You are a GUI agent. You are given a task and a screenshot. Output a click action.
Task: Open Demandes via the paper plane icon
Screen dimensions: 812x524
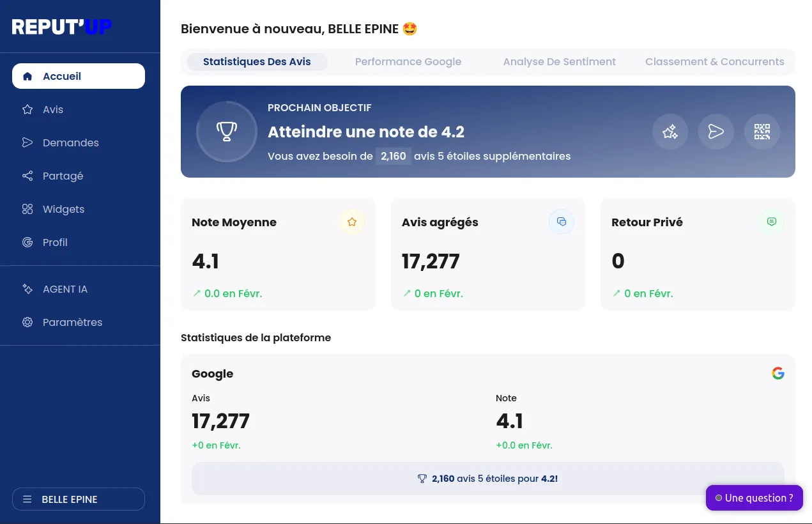click(x=71, y=143)
